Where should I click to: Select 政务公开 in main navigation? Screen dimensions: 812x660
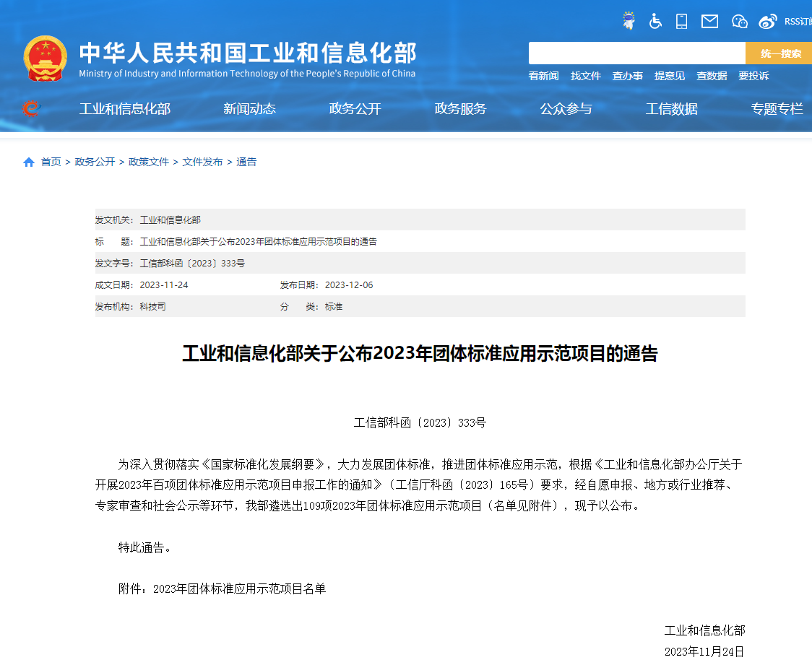coord(355,109)
